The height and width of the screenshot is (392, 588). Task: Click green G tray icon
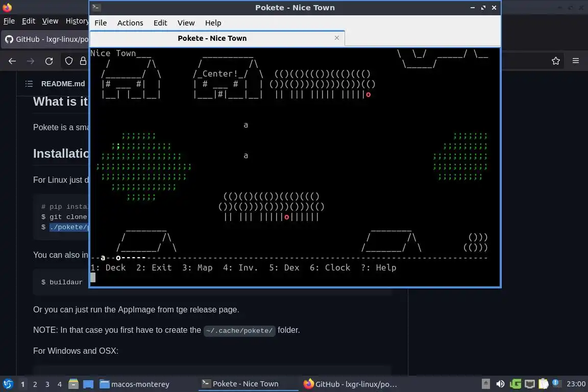(515, 384)
